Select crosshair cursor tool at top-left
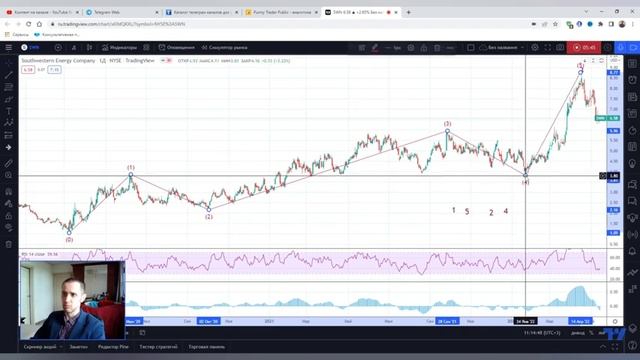 9,63
